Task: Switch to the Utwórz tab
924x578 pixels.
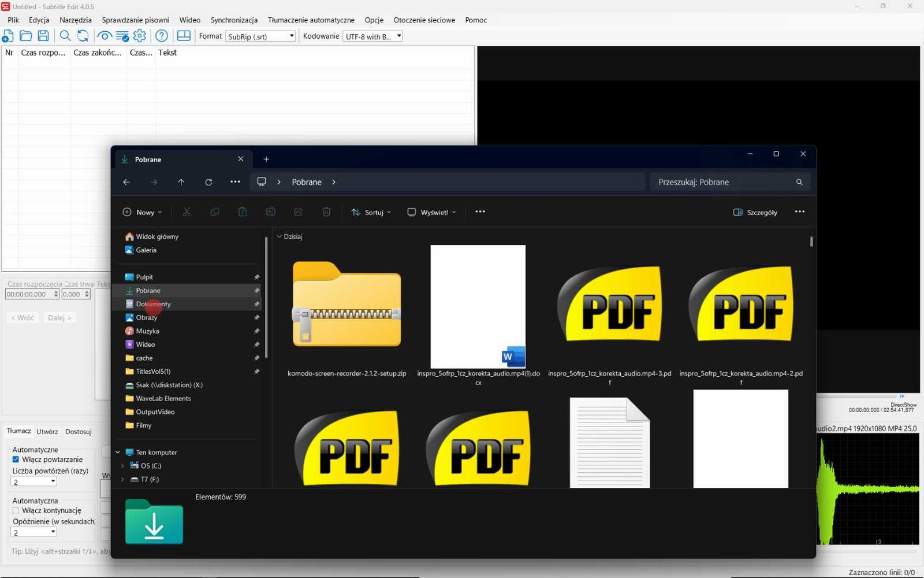Action: click(47, 432)
